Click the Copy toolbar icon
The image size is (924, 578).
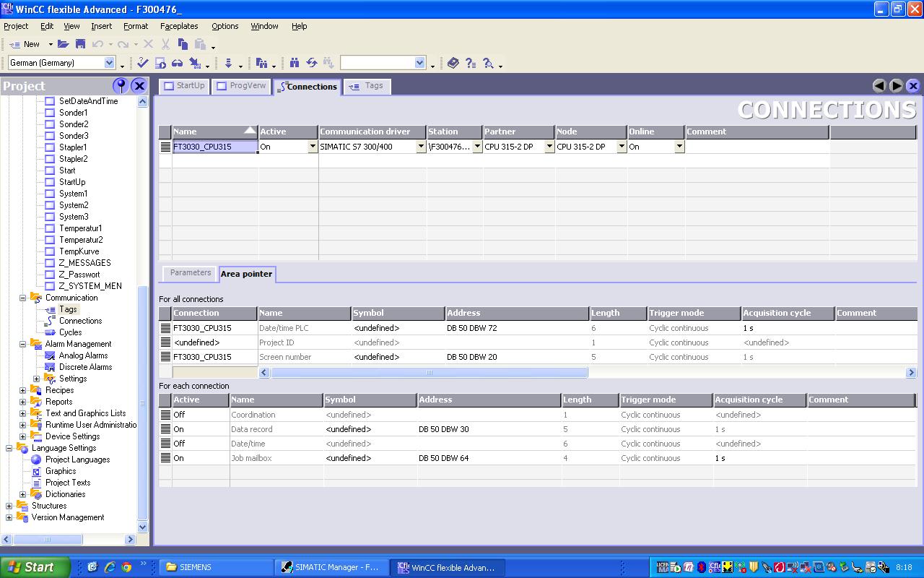coord(183,44)
